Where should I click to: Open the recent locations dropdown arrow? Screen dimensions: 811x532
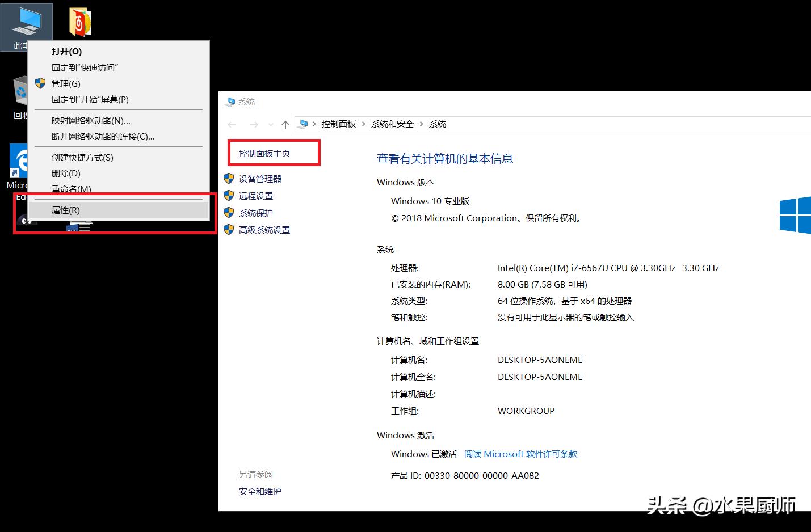(271, 125)
